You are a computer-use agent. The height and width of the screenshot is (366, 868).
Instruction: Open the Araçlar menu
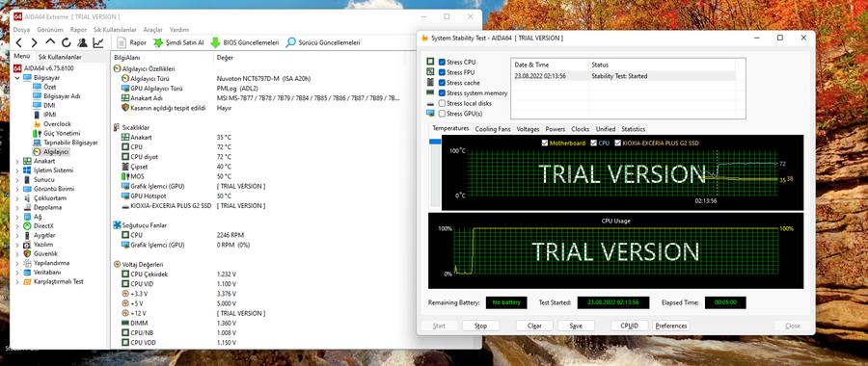pyautogui.click(x=152, y=29)
